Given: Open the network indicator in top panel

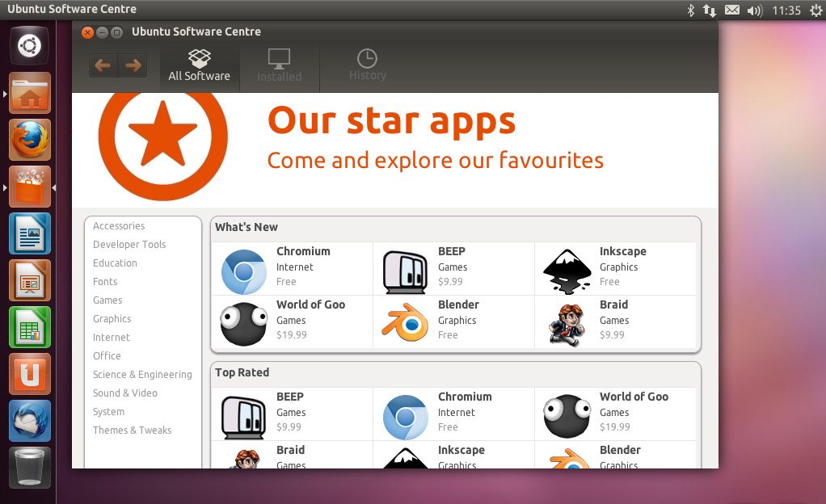Looking at the screenshot, I should point(710,10).
